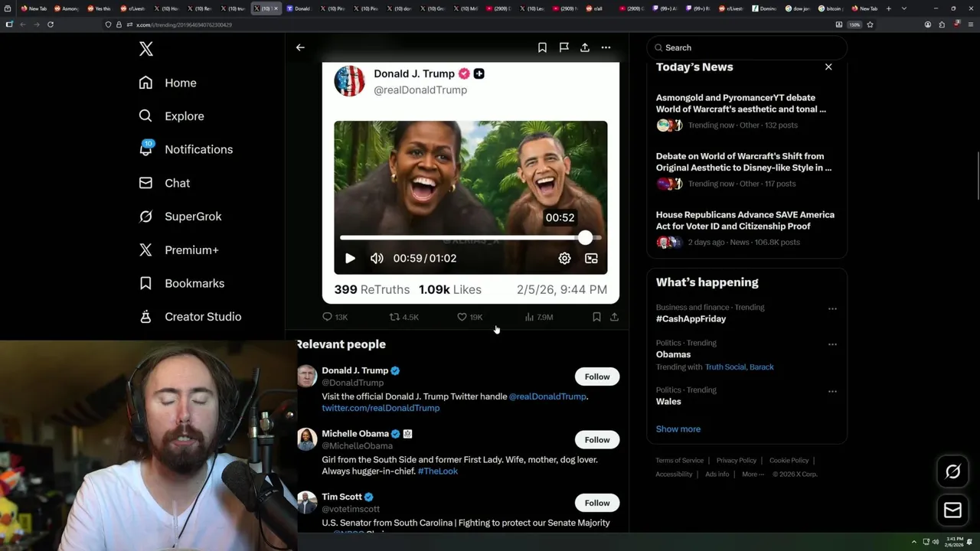Screen dimensions: 980x551
Task: Open the House Republicans SAVE America Act story
Action: pos(746,228)
